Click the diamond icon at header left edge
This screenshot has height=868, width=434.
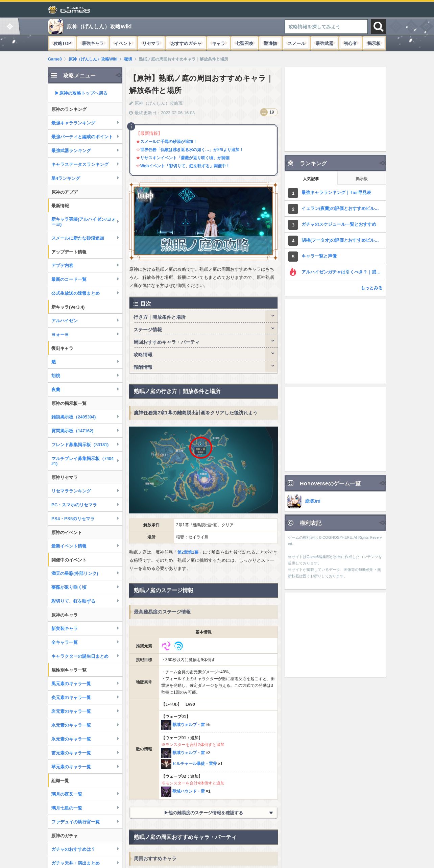(x=10, y=26)
